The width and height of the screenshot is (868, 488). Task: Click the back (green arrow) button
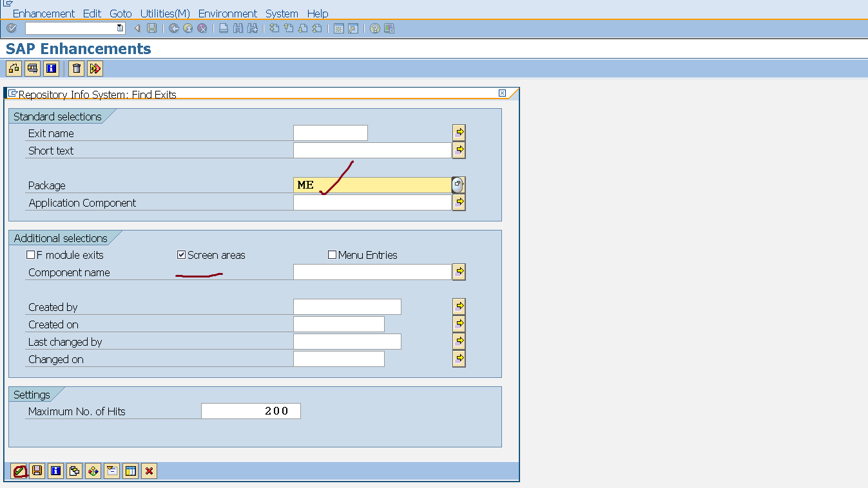click(x=173, y=28)
